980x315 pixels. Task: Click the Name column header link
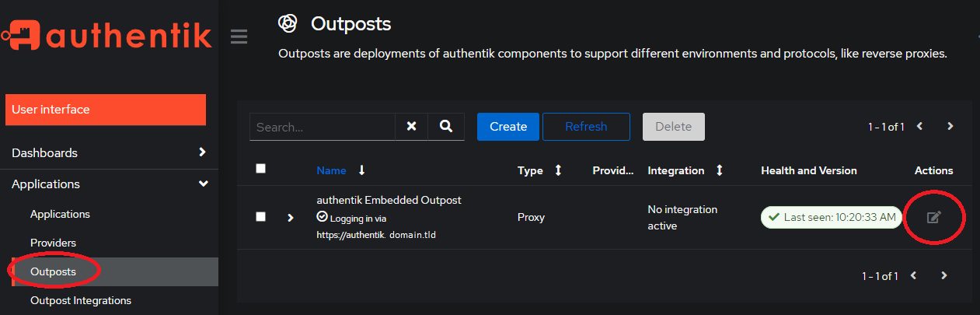point(332,170)
